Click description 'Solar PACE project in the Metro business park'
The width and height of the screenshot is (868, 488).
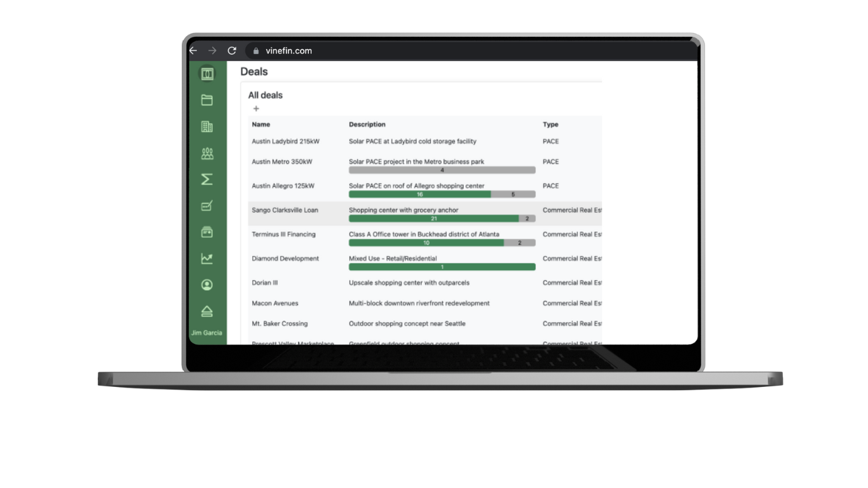[x=416, y=162]
